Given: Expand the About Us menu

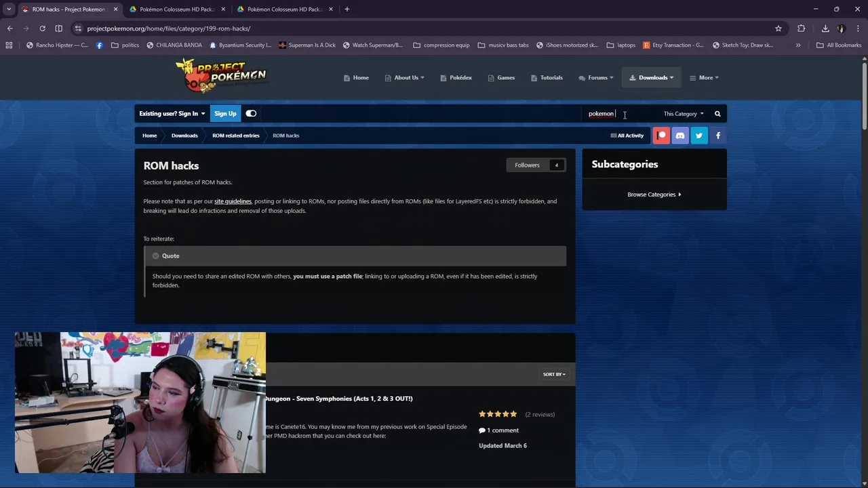Looking at the screenshot, I should 405,78.
